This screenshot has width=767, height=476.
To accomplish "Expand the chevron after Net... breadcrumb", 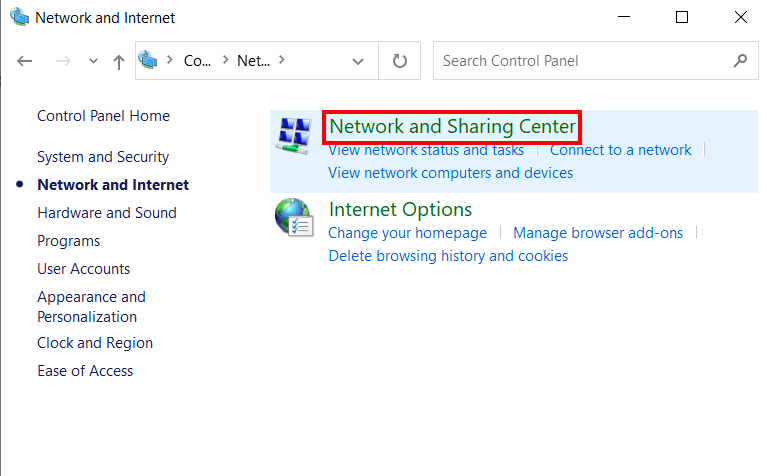I will [282, 60].
